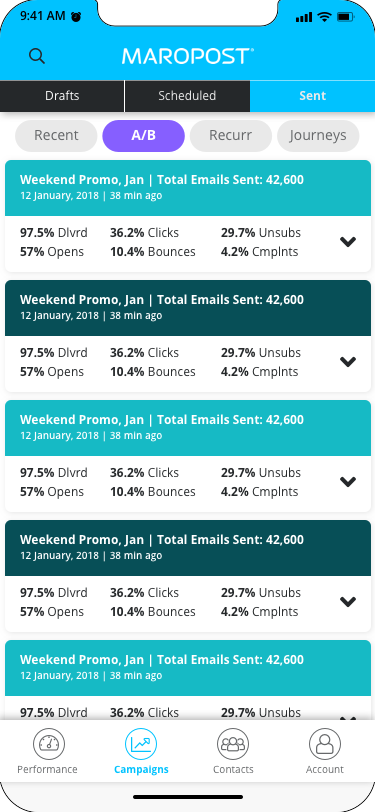Screen dimensions: 375x812
Task: Select the Recent filter pill
Action: click(x=56, y=136)
